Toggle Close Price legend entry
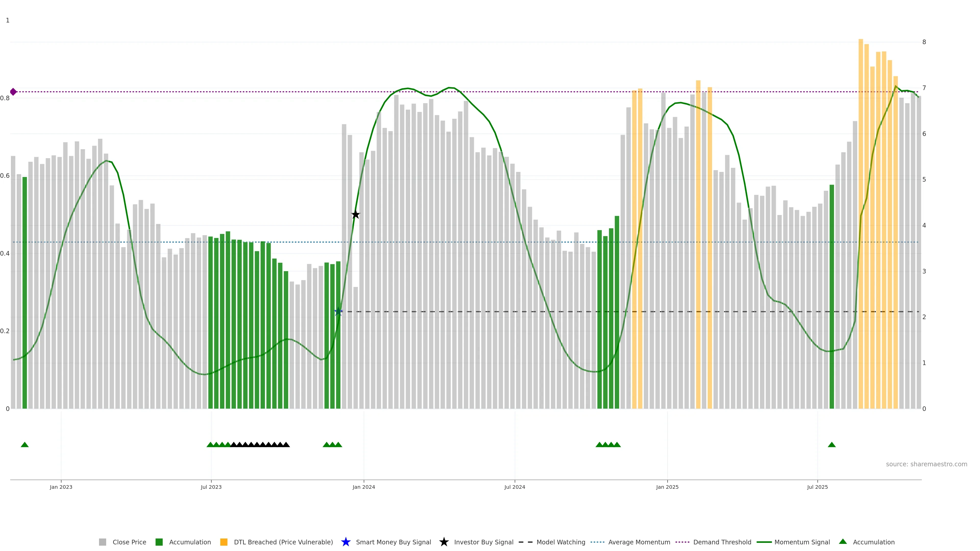 (129, 542)
